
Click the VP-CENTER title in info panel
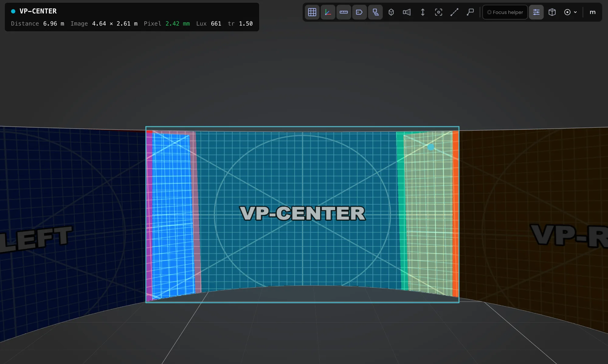click(38, 11)
